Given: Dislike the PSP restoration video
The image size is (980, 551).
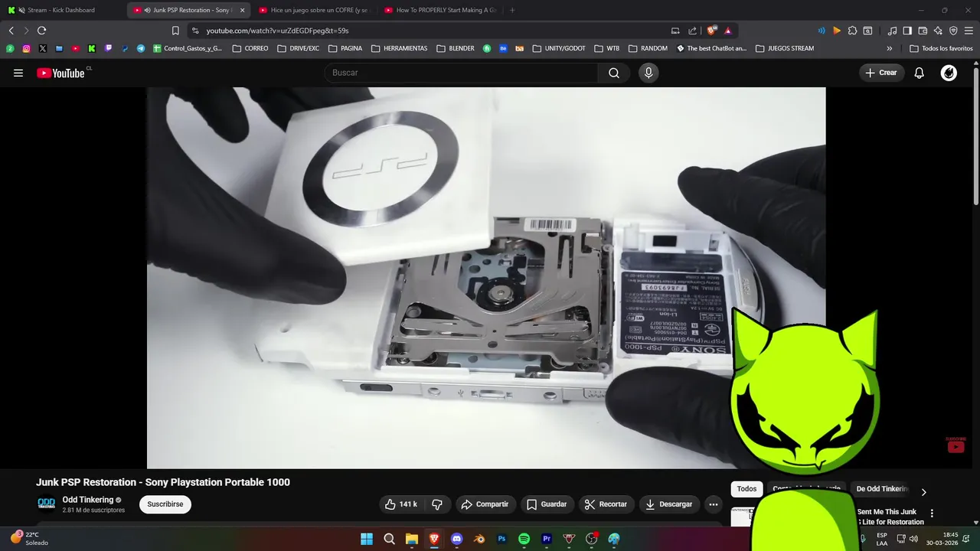Looking at the screenshot, I should click(437, 504).
